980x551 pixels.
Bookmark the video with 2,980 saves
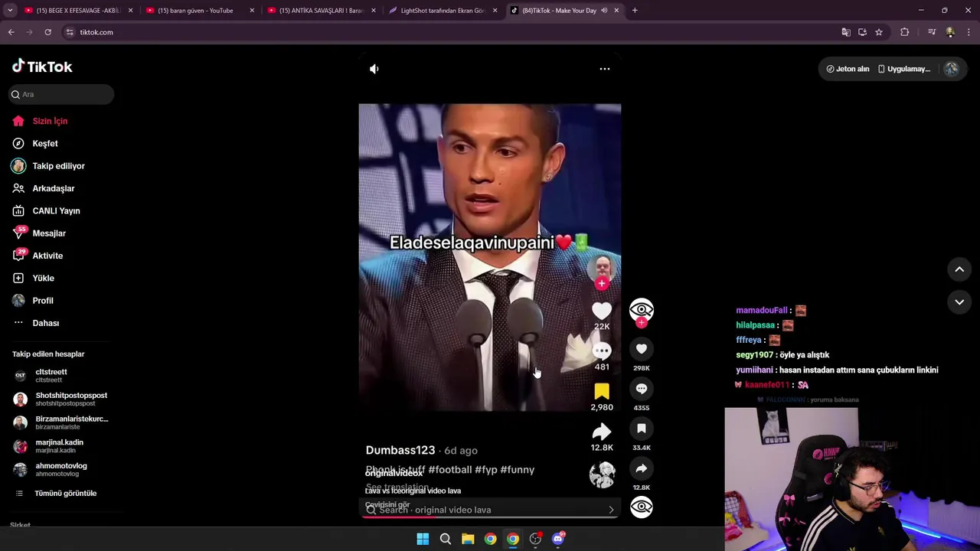click(x=602, y=391)
